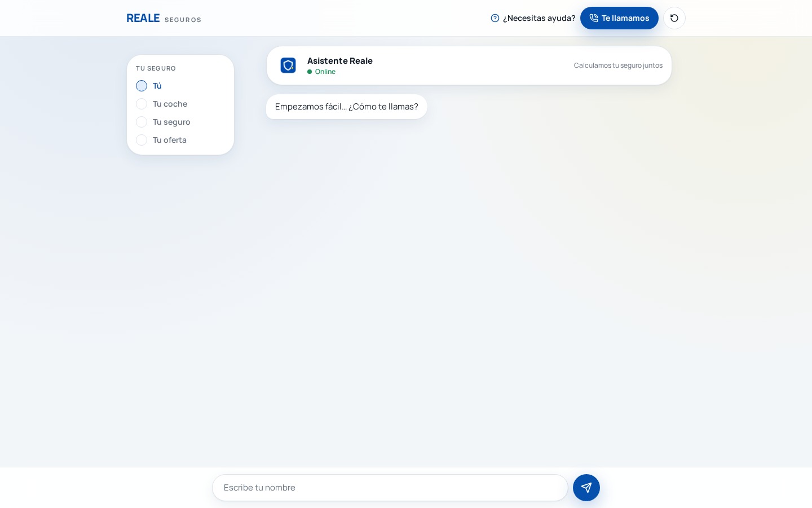Screen dimensions: 812x508
Task: Request a call with Te llamamos button
Action: (x=619, y=18)
